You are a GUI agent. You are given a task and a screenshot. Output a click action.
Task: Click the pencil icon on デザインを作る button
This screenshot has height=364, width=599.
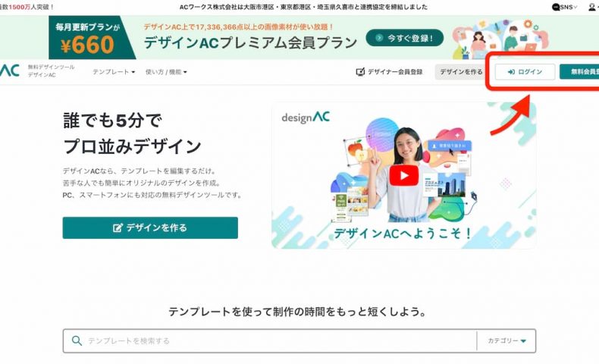coord(118,228)
